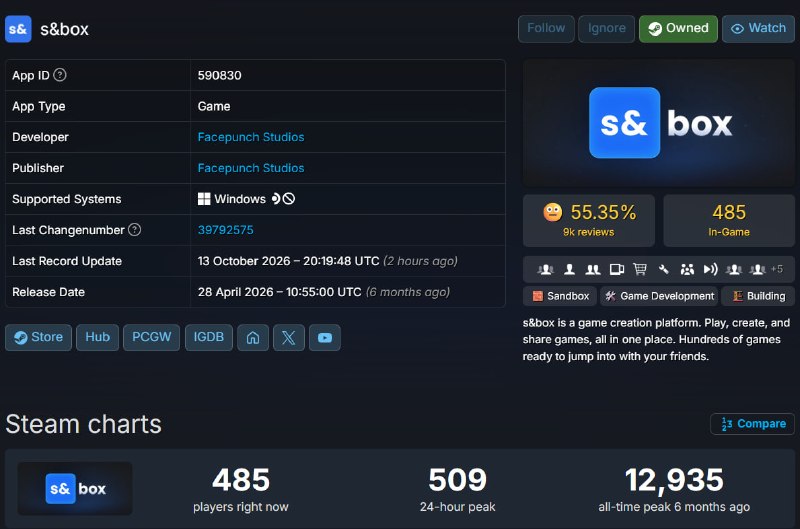Image resolution: width=800 pixels, height=529 pixels.
Task: Open changenumber 39792575 link
Action: click(x=226, y=230)
